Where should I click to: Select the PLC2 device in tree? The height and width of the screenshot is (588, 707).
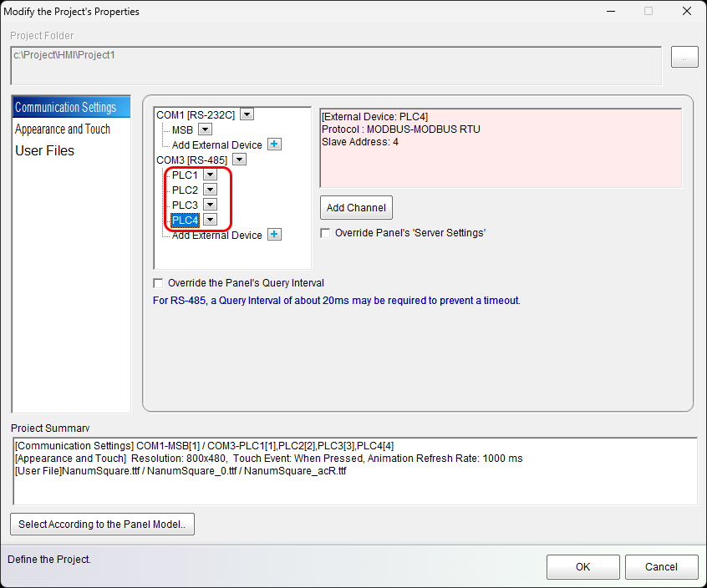[x=185, y=190]
